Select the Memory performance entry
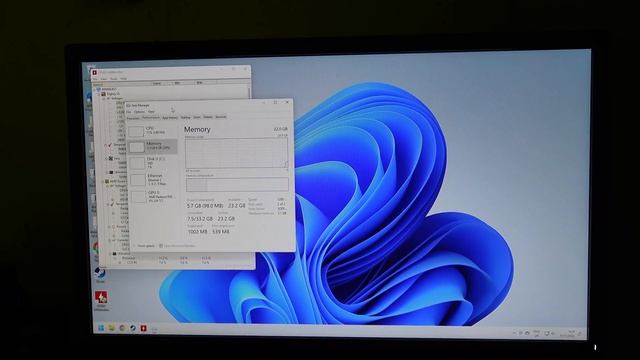Screen dimensions: 640x360 tap(152, 146)
